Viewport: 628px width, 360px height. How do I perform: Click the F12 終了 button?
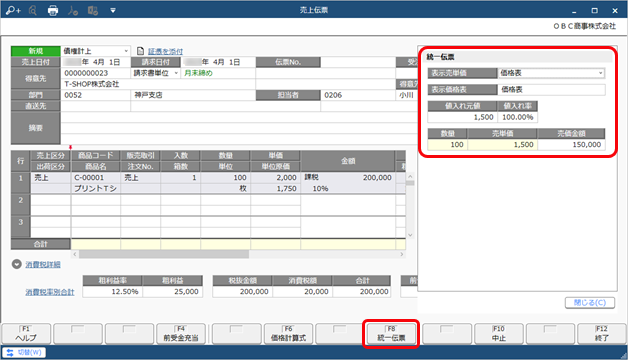pos(602,334)
